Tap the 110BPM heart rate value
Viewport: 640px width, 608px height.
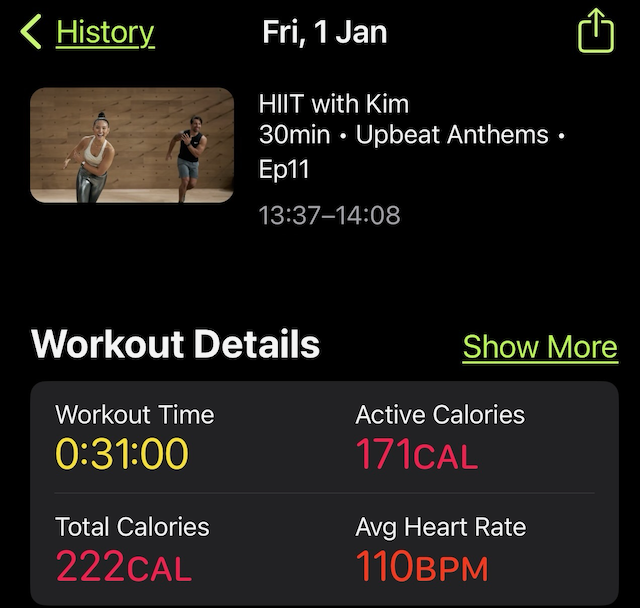[422, 565]
